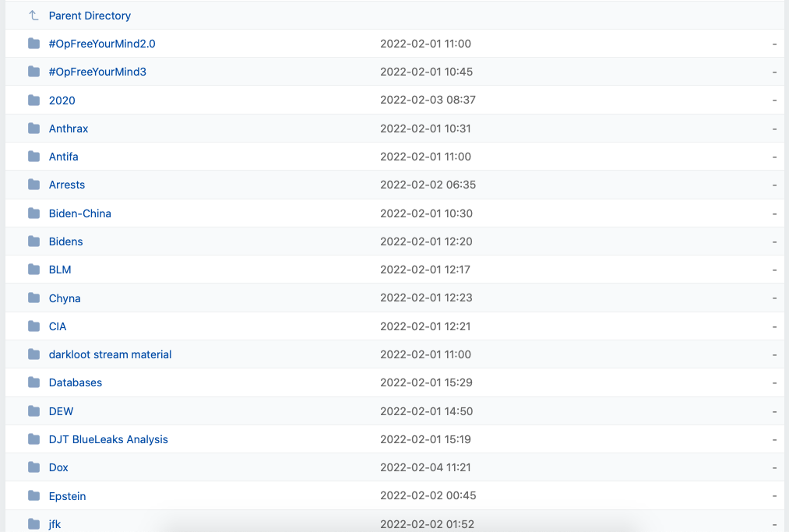Click the Arrests folder icon
Viewport: 789px width, 532px height.
point(33,185)
